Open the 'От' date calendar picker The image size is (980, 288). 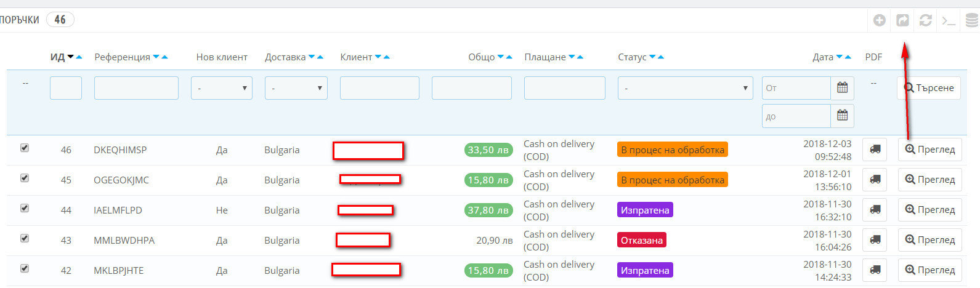(x=842, y=88)
